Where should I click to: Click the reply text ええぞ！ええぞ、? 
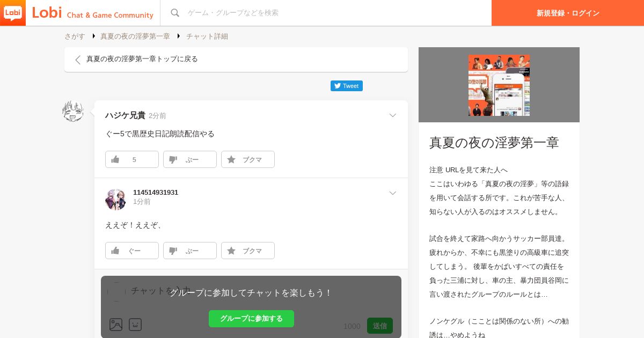pyautogui.click(x=134, y=225)
